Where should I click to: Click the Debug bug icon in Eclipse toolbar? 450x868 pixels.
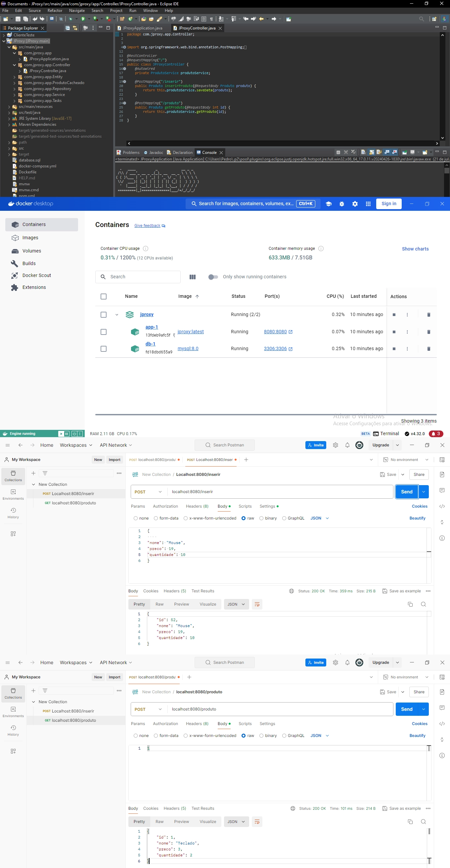pyautogui.click(x=71, y=19)
